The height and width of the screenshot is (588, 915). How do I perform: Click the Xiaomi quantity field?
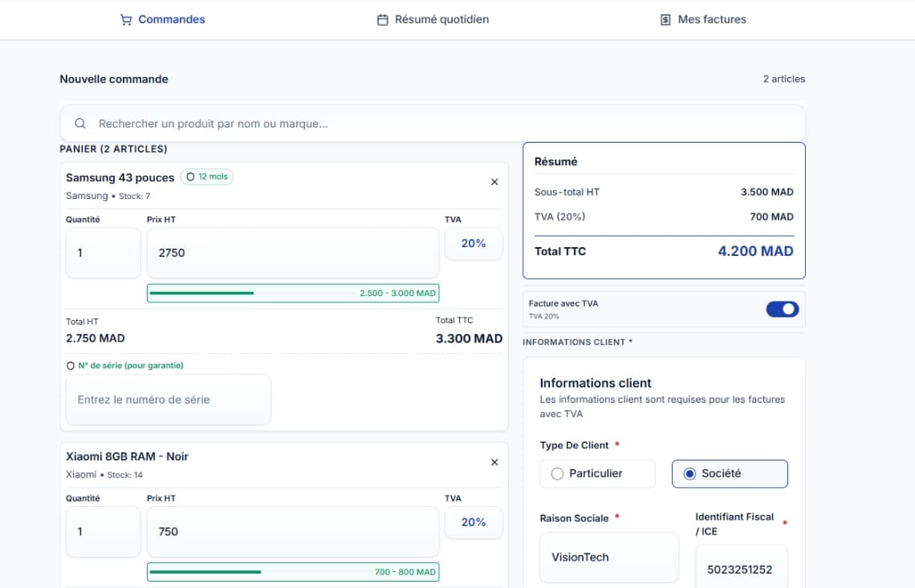click(103, 531)
